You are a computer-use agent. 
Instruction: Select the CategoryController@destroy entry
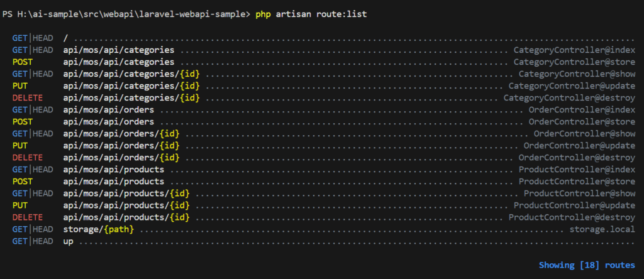(569, 98)
